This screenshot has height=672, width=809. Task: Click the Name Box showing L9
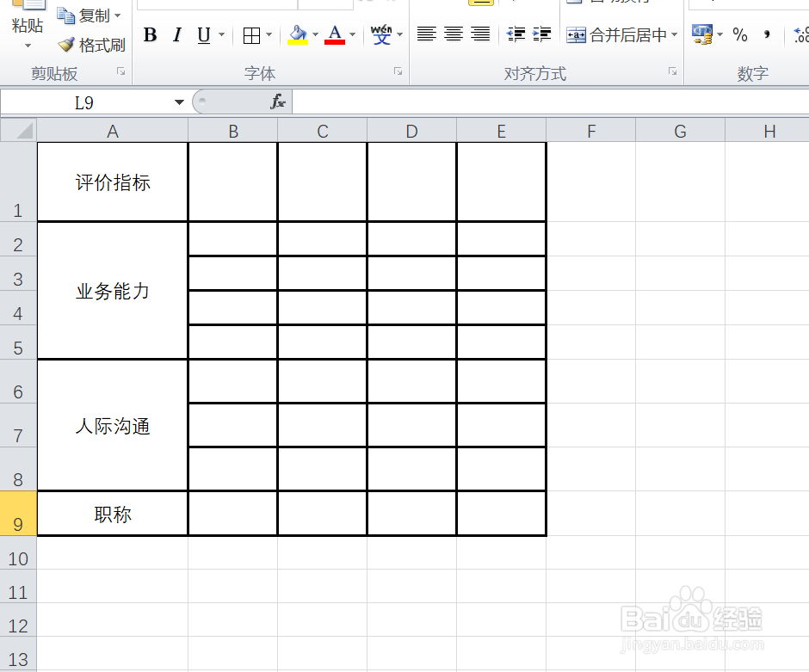[x=84, y=102]
